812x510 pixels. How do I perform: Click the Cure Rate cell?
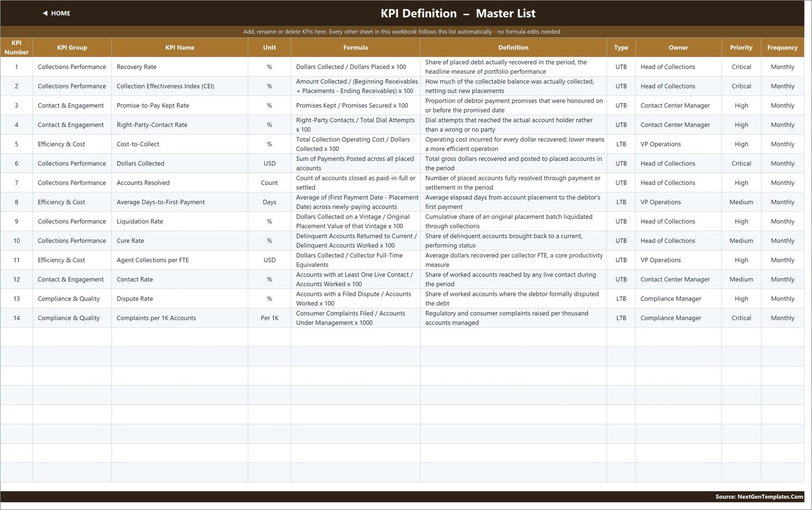click(180, 241)
